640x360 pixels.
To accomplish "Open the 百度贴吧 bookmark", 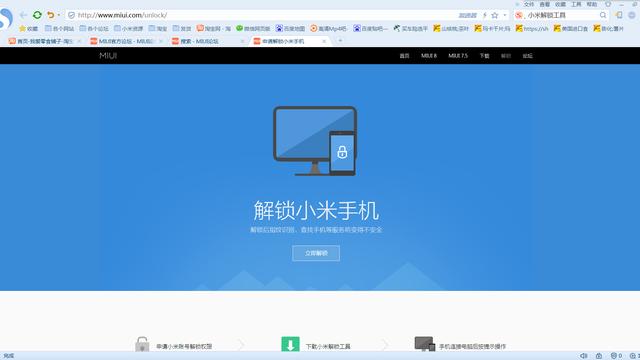I will [x=370, y=29].
